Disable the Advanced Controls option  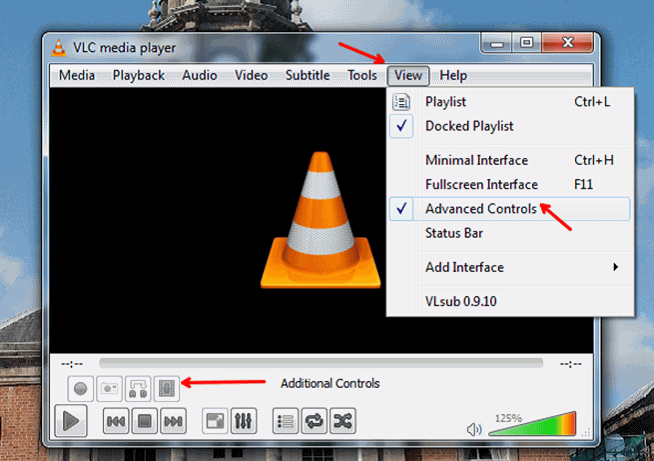(510, 209)
